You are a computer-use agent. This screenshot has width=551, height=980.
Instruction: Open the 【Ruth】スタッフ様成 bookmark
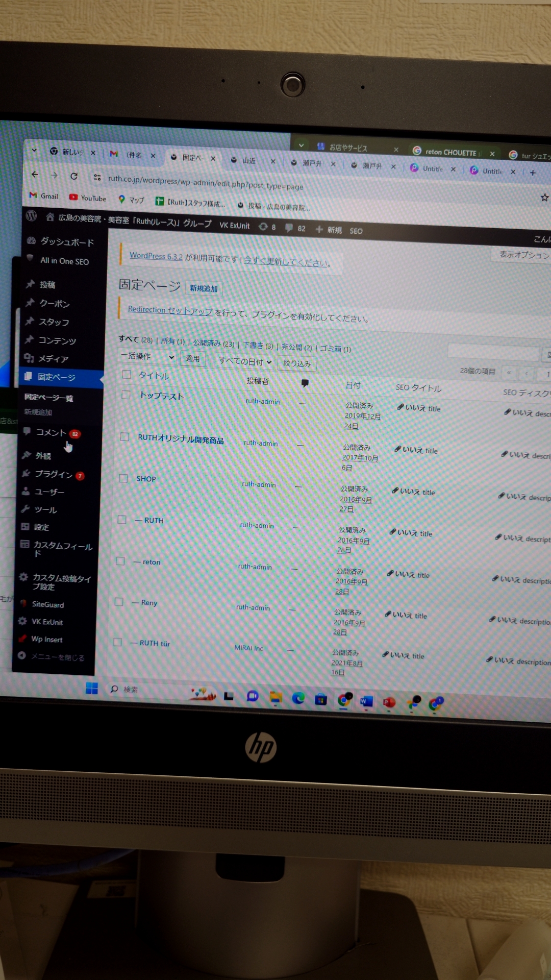point(190,202)
